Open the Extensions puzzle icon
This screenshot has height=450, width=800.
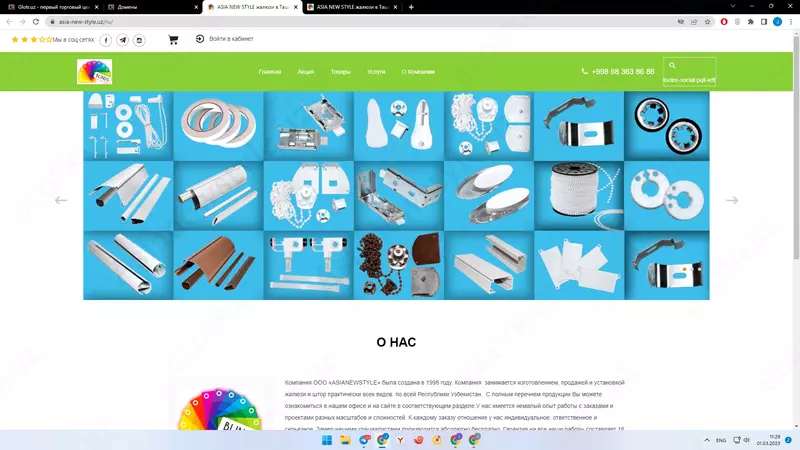click(x=751, y=21)
